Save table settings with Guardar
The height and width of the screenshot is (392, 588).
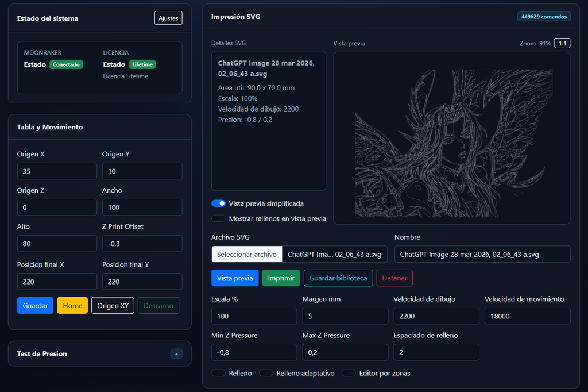[35, 305]
